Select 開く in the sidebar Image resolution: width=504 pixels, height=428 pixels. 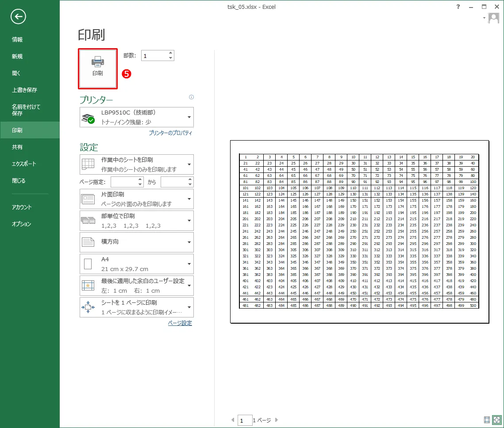tap(30, 73)
